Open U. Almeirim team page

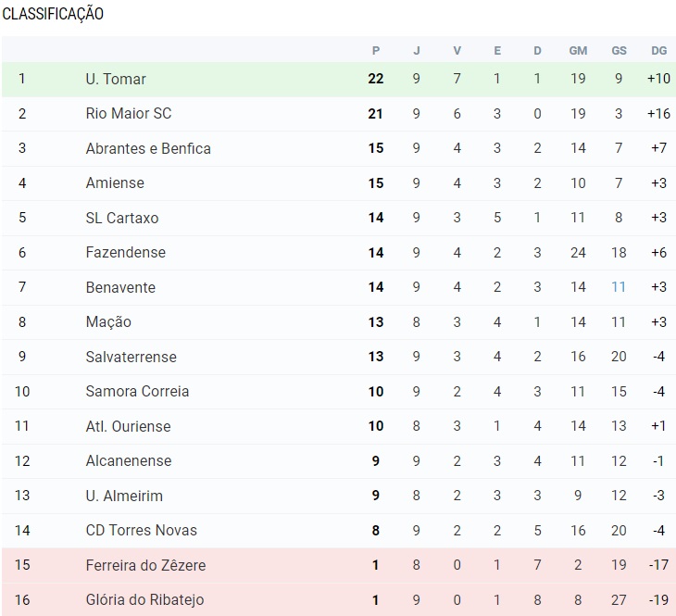click(x=124, y=496)
